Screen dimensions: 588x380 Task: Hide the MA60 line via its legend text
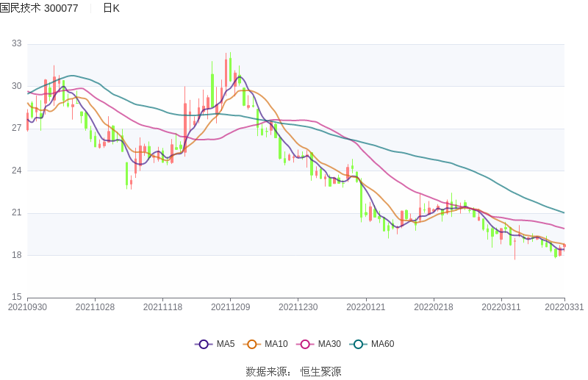pyautogui.click(x=382, y=344)
